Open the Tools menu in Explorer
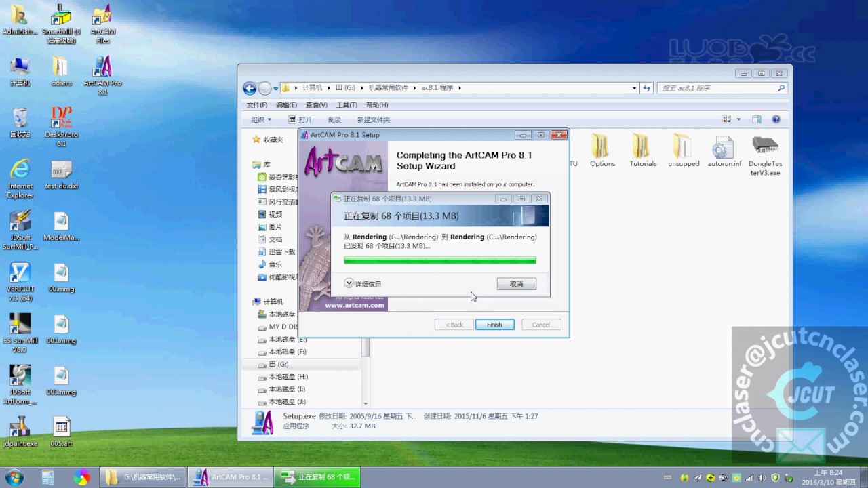 point(347,105)
